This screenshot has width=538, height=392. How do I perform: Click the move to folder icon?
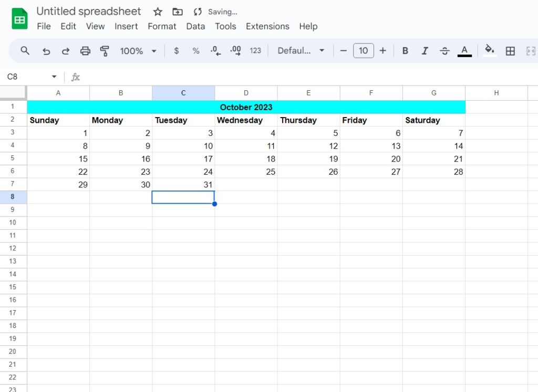click(x=178, y=12)
